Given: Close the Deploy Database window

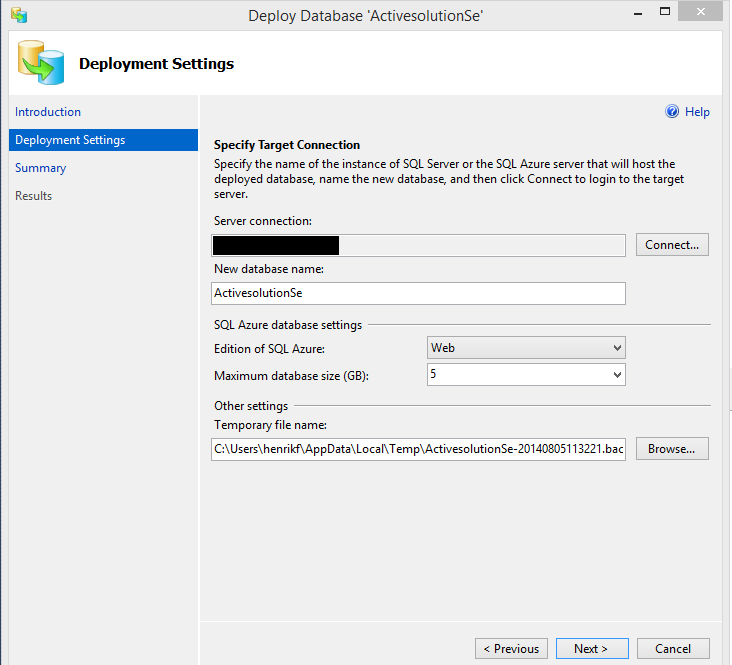Looking at the screenshot, I should coord(700,12).
